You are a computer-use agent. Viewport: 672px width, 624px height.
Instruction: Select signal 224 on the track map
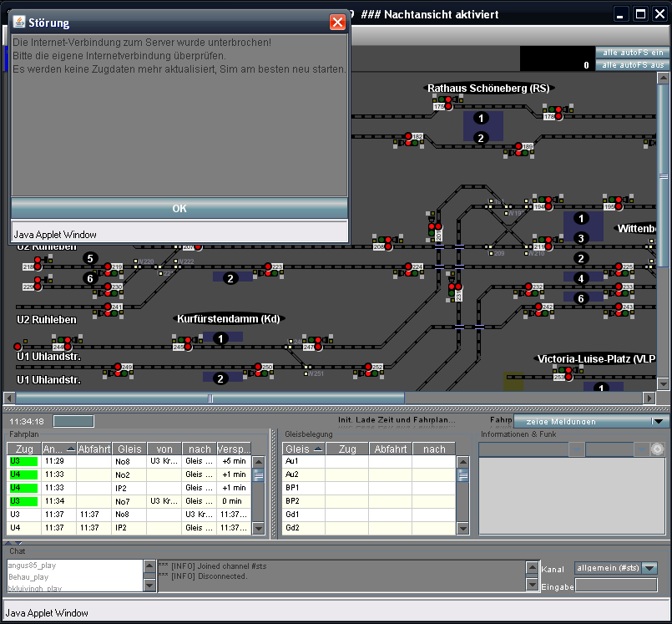point(408,270)
